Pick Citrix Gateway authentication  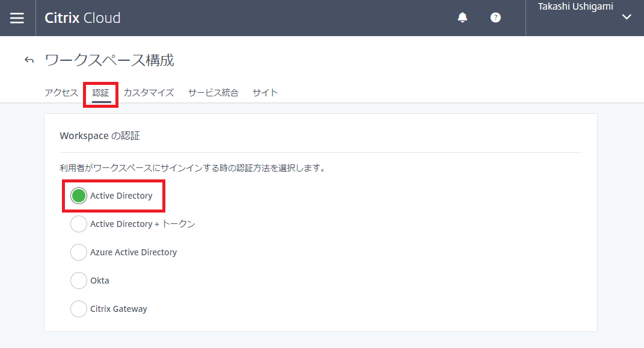click(x=78, y=308)
